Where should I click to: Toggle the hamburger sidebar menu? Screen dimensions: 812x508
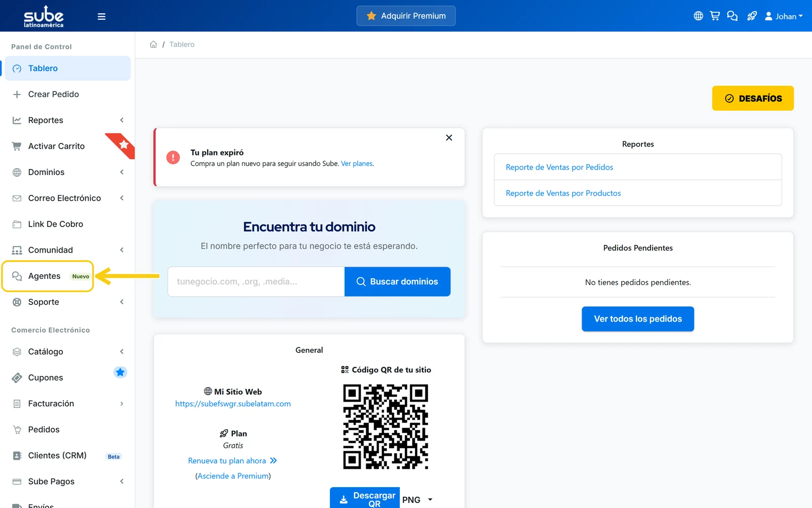101,16
